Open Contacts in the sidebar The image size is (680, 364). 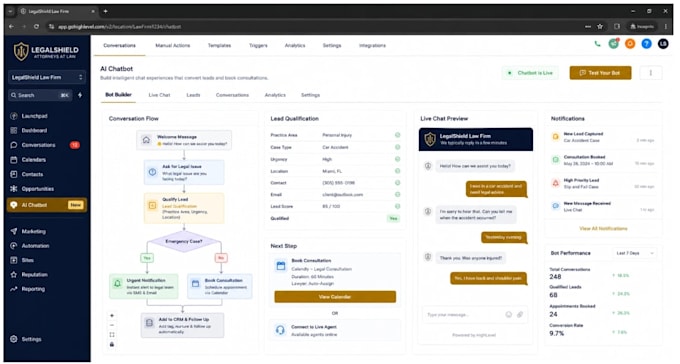tap(27, 174)
